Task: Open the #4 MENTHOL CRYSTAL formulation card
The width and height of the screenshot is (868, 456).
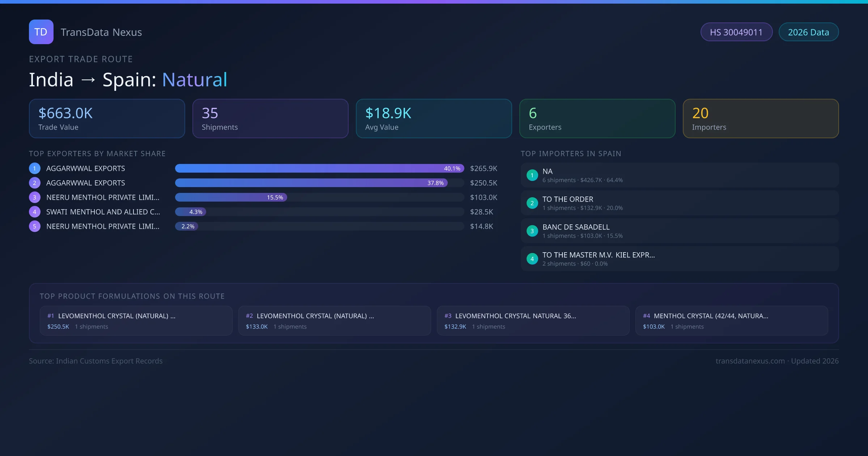Action: [x=731, y=321]
